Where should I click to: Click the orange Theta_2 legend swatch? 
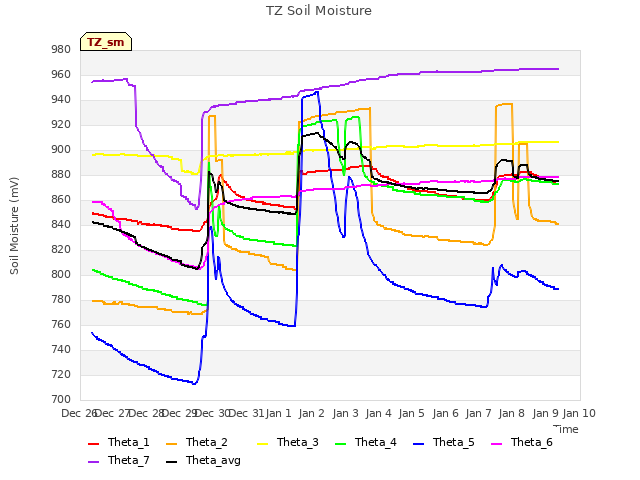[x=172, y=444]
